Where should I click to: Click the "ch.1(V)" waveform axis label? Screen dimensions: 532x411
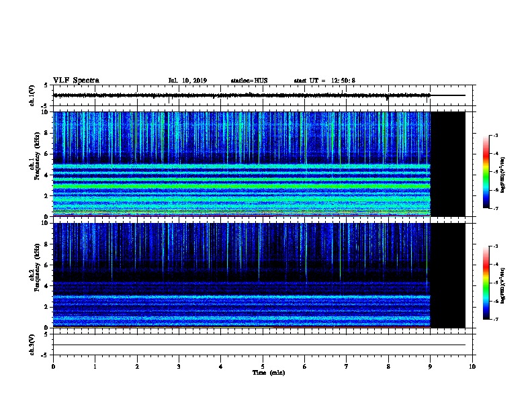(x=32, y=95)
